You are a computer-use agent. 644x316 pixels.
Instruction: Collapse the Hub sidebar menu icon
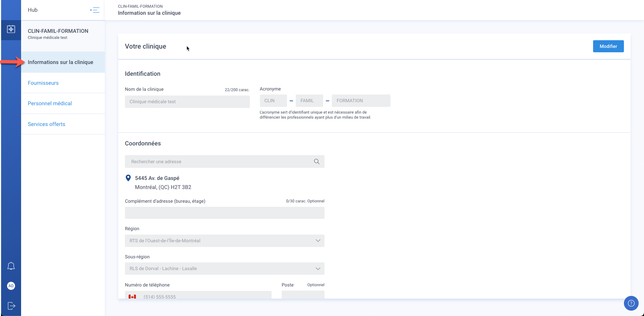click(x=95, y=10)
